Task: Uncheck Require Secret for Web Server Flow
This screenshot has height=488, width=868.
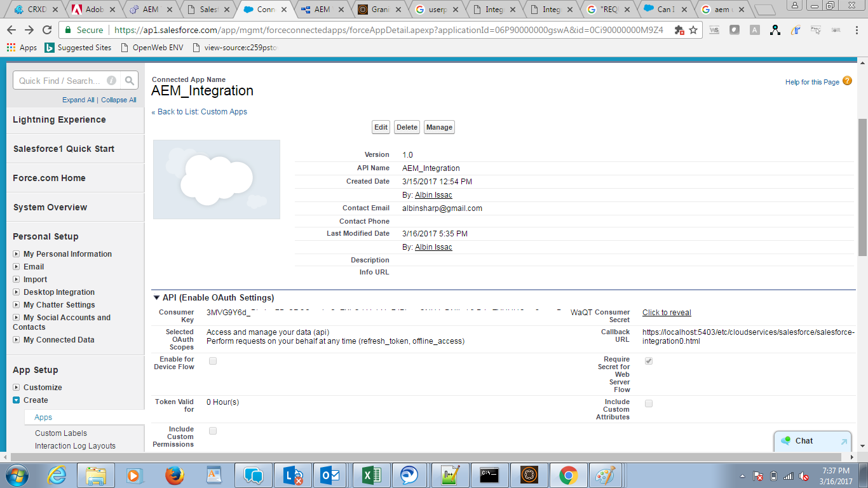Action: (x=648, y=360)
